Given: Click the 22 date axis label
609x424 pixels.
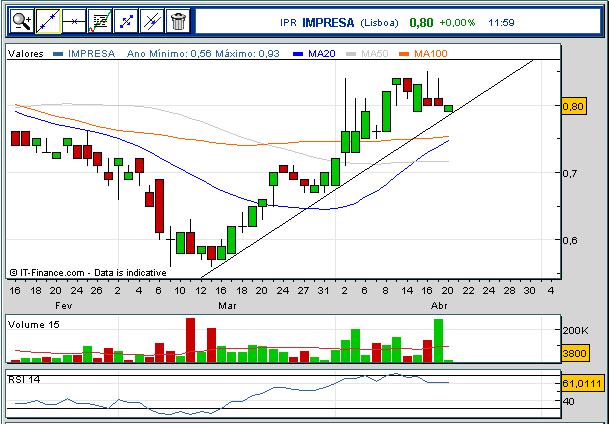Looking at the screenshot, I should (468, 290).
